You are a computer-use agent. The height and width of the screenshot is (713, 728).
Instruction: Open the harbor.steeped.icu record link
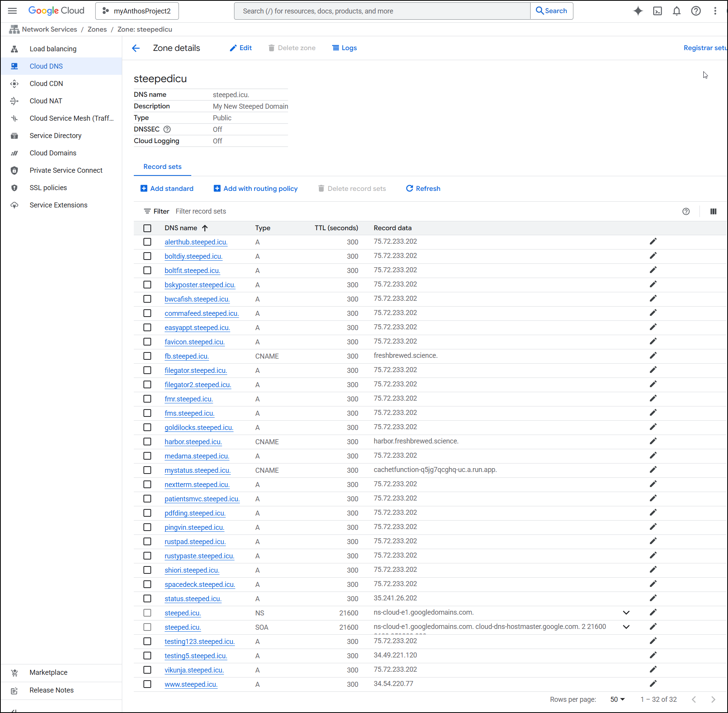pyautogui.click(x=193, y=442)
